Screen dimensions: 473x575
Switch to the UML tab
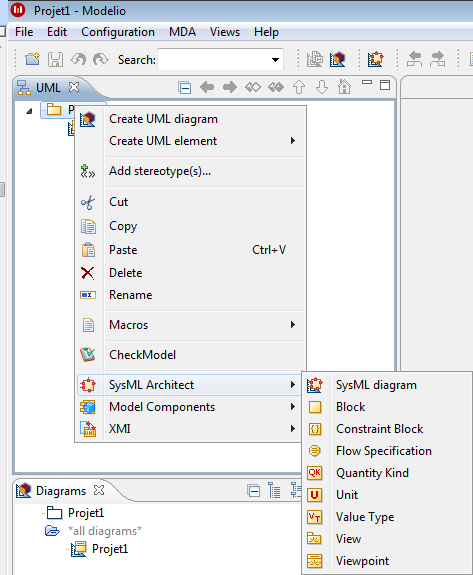tap(48, 88)
